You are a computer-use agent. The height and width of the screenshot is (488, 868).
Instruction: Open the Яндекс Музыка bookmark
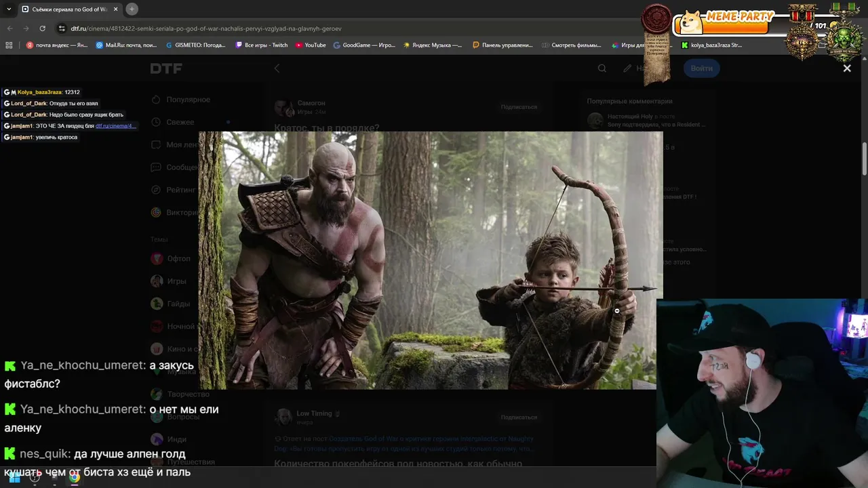click(x=433, y=45)
